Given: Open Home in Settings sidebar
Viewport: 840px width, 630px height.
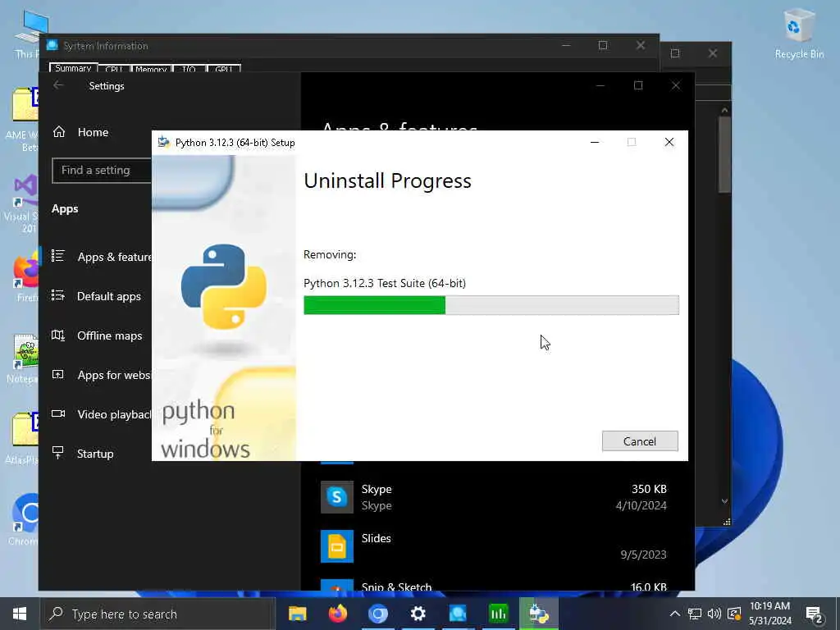Looking at the screenshot, I should 92,132.
